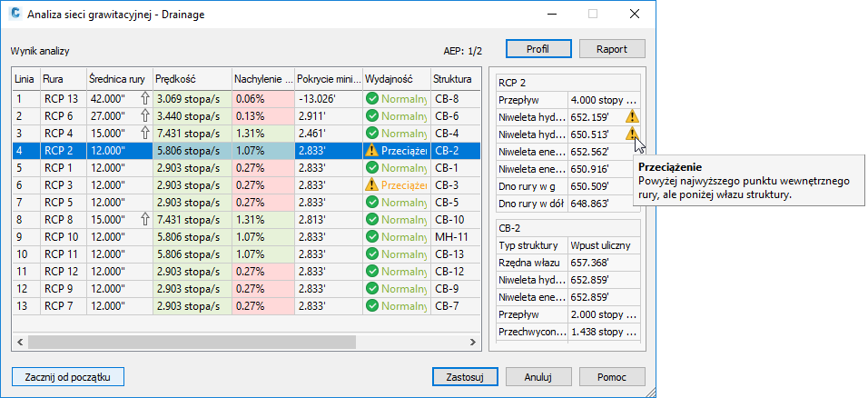Click the up-arrow resize icon for RCP 13
This screenshot has height=398, width=868.
[x=145, y=99]
